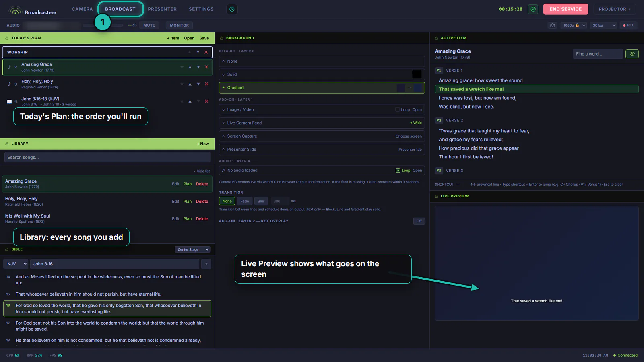Click lock icon on Active Item header
Viewport: 644px width, 362px height.
436,38
